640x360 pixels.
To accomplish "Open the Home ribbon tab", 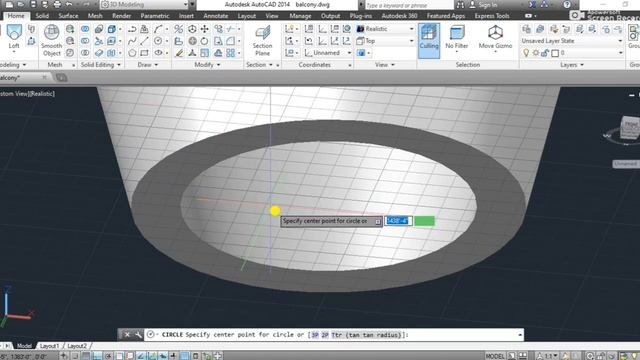I will tap(16, 16).
